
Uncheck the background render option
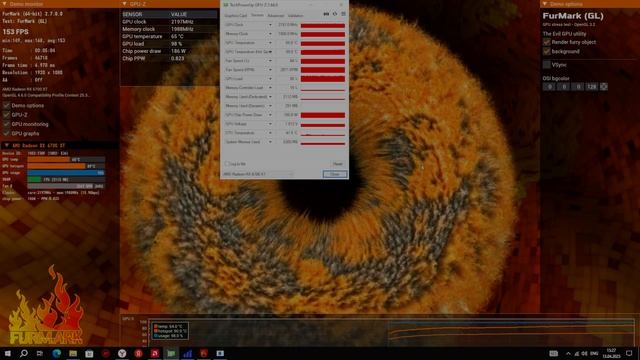coord(547,51)
